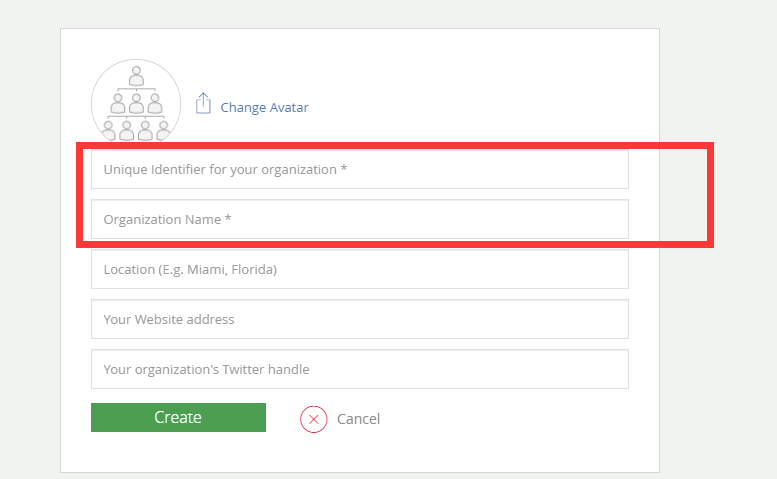Click the "Unique Identifier for your organization" placeholder
777x479 pixels.
click(225, 169)
